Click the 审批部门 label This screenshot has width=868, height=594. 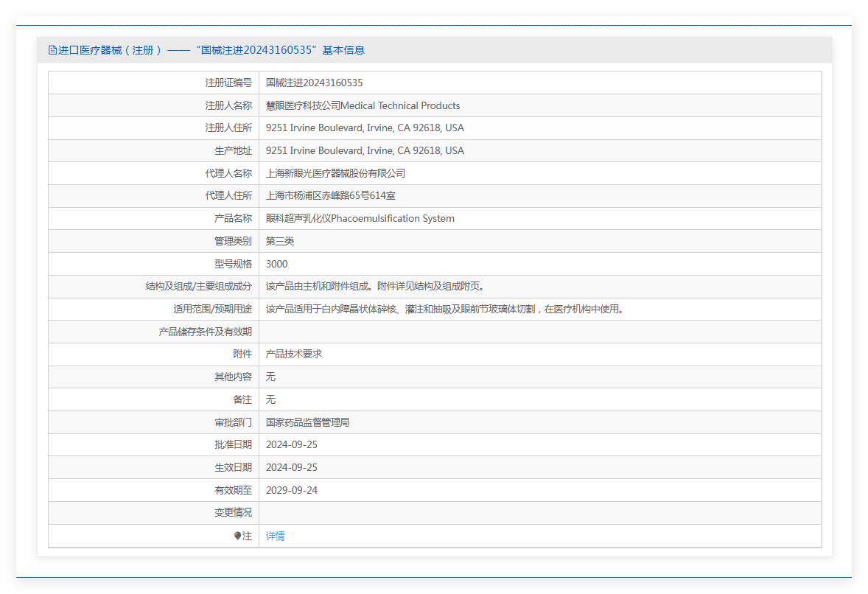(x=233, y=422)
